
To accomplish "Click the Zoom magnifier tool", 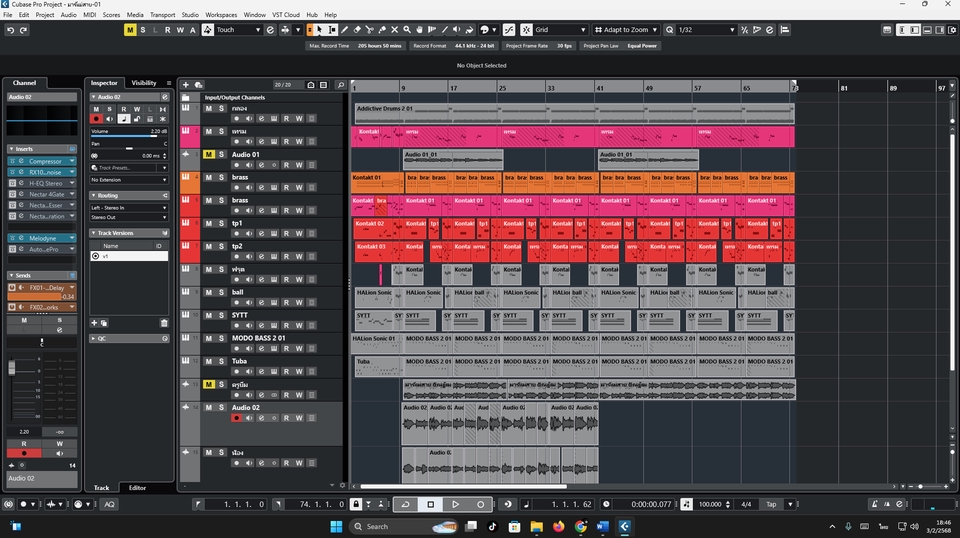I will coord(406,30).
